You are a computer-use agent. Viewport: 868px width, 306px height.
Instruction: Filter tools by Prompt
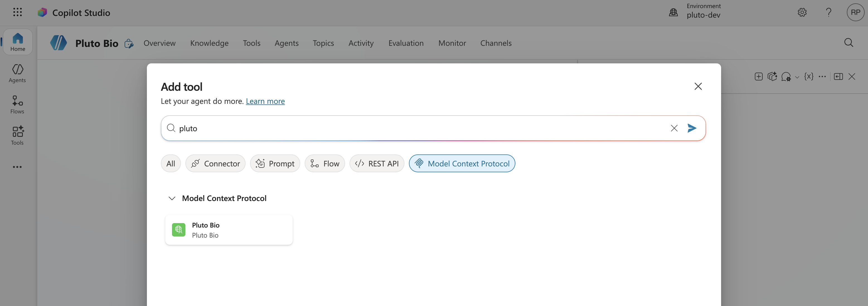click(275, 164)
